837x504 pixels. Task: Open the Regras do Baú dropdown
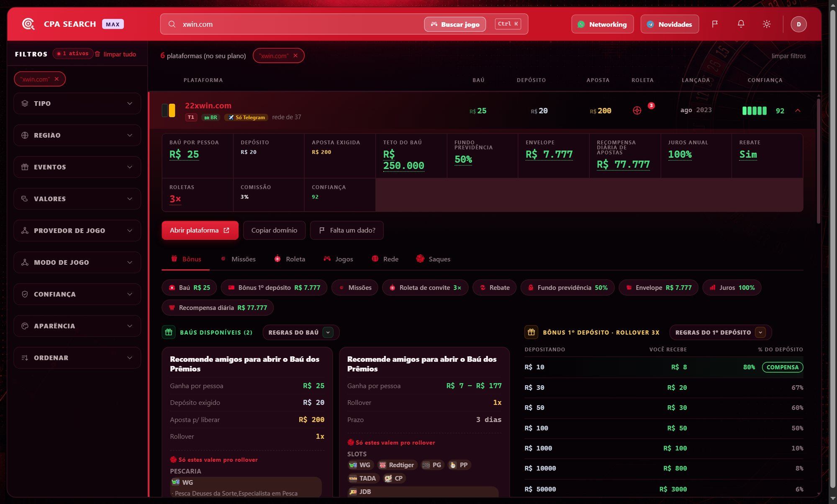tap(300, 332)
